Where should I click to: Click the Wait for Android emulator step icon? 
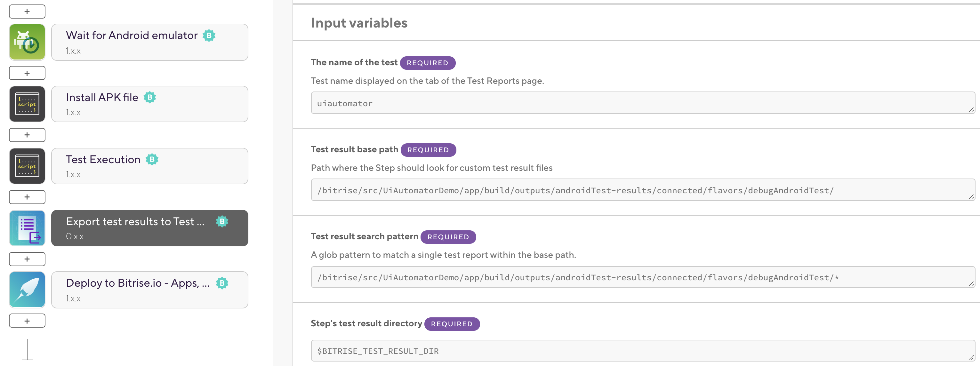point(27,42)
